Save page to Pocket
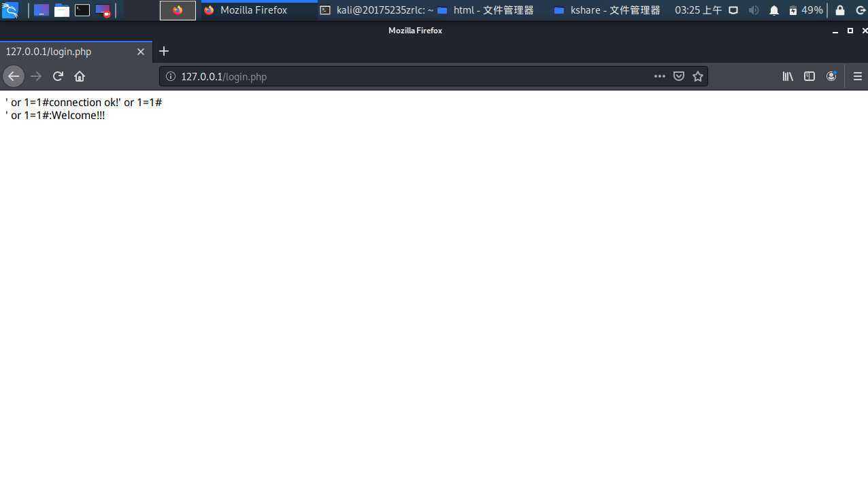This screenshot has height=485, width=868. coord(678,76)
